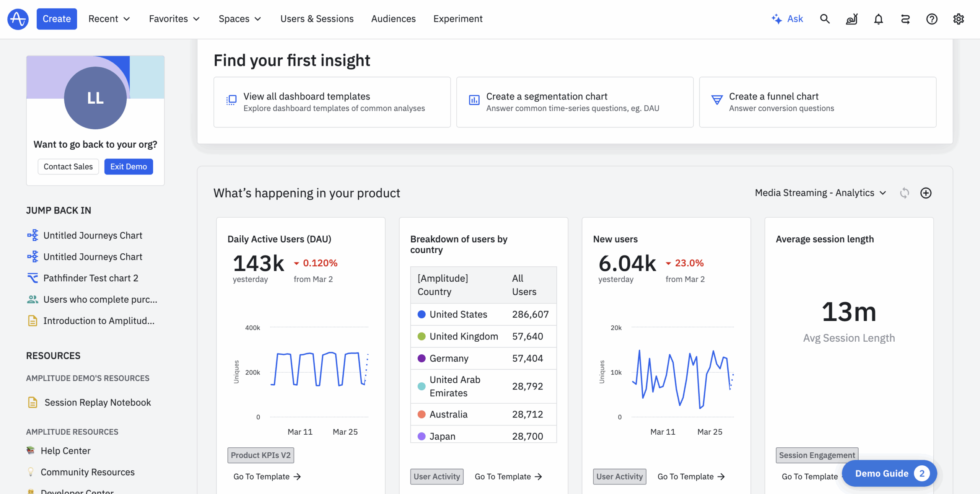This screenshot has width=980, height=494.
Task: Click the United States blue color dot
Action: pyautogui.click(x=421, y=314)
